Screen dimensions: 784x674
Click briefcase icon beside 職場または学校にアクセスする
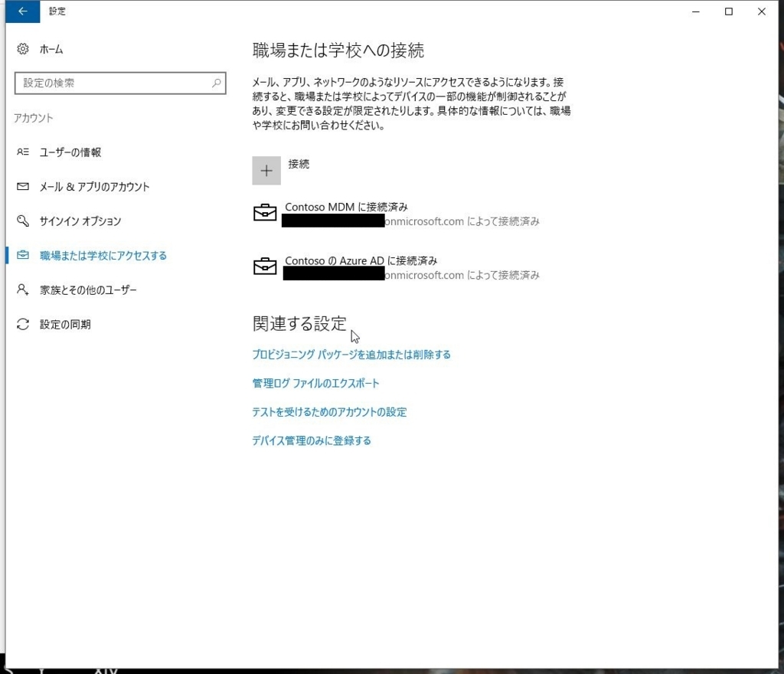22,255
